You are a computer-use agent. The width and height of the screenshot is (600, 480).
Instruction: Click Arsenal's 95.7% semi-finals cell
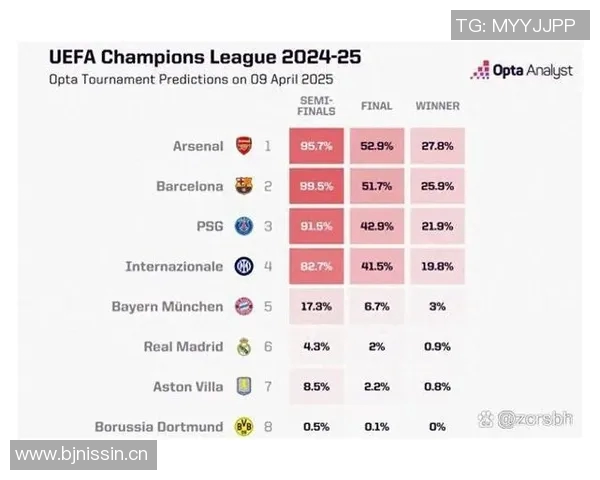click(x=317, y=146)
